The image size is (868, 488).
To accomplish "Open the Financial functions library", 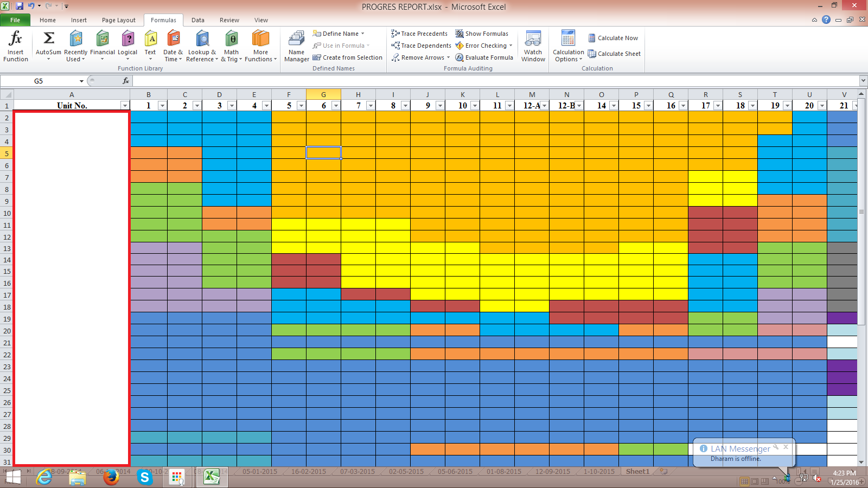I will click(102, 39).
